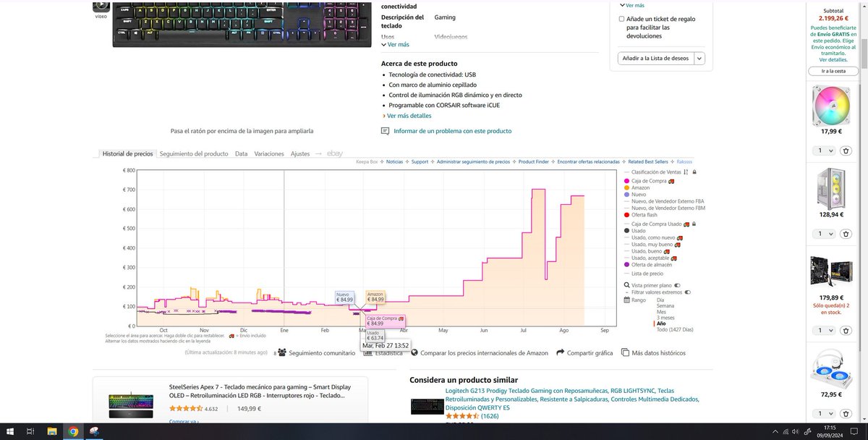The image size is (868, 440).
Task: Open the Ajustes tab
Action: point(300,153)
